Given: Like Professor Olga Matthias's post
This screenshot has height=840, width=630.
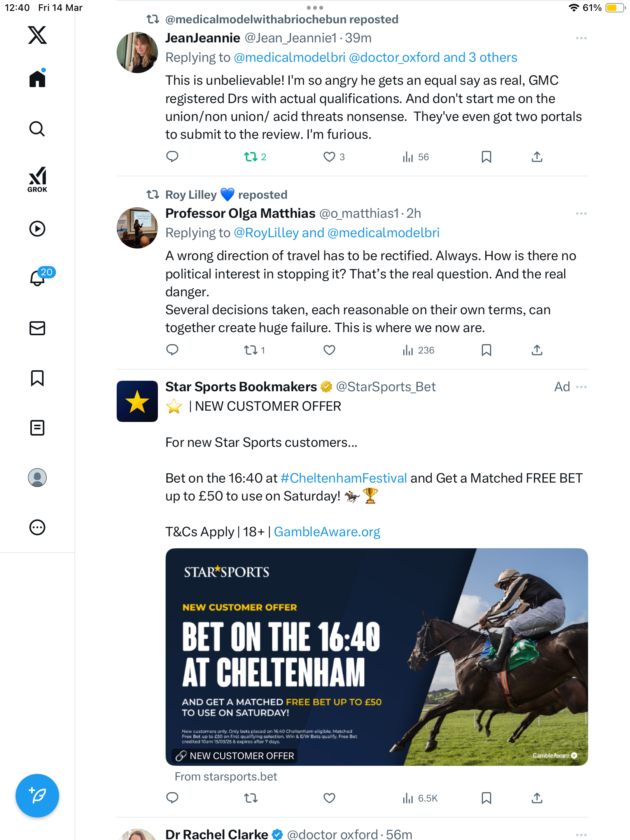Looking at the screenshot, I should [329, 350].
